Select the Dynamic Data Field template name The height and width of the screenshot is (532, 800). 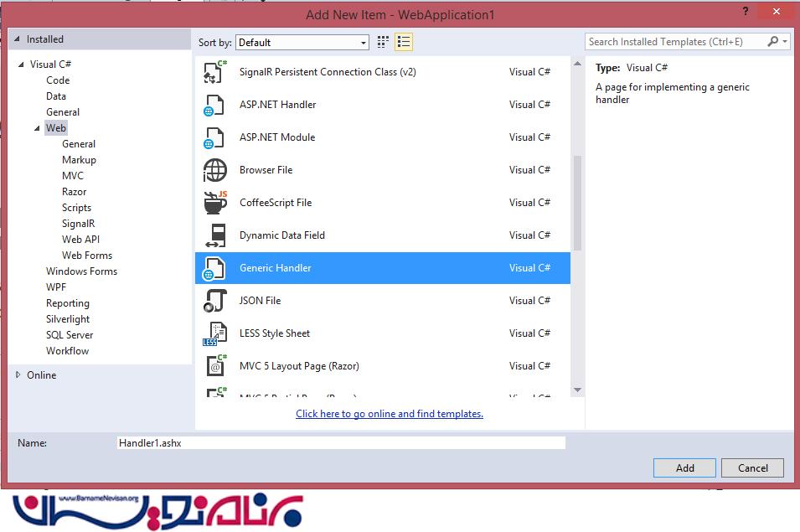coord(282,235)
